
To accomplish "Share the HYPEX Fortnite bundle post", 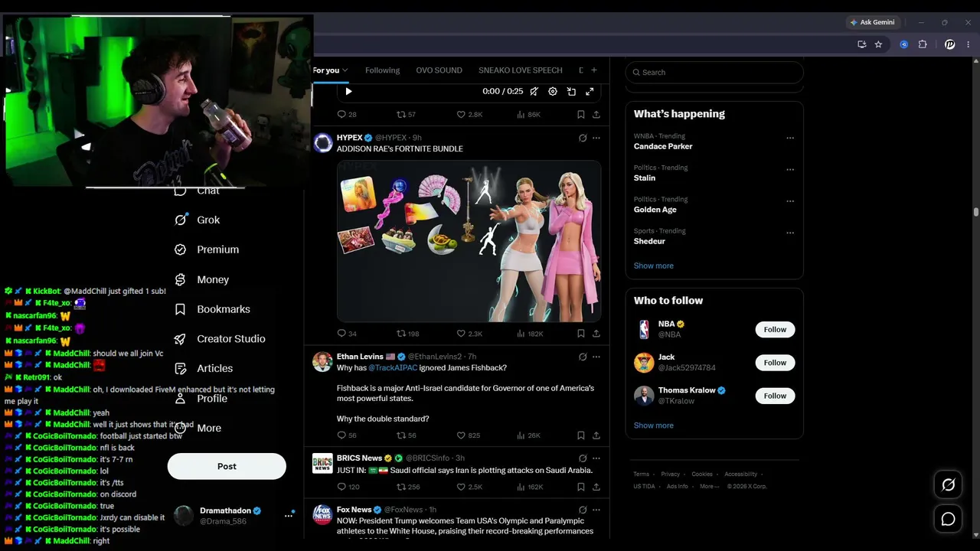I will [596, 334].
